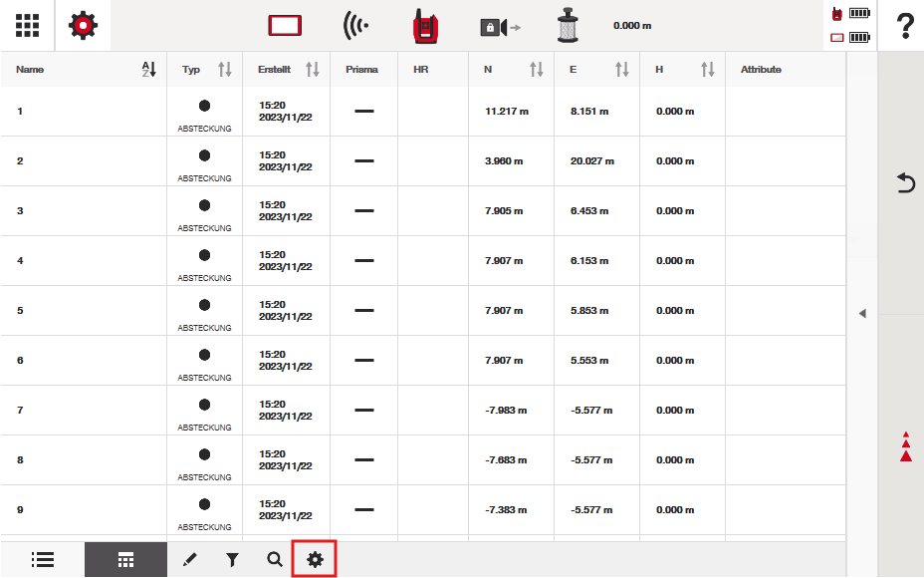Sort by the Erstellt column arrows
The height and width of the screenshot is (578, 924).
(313, 70)
